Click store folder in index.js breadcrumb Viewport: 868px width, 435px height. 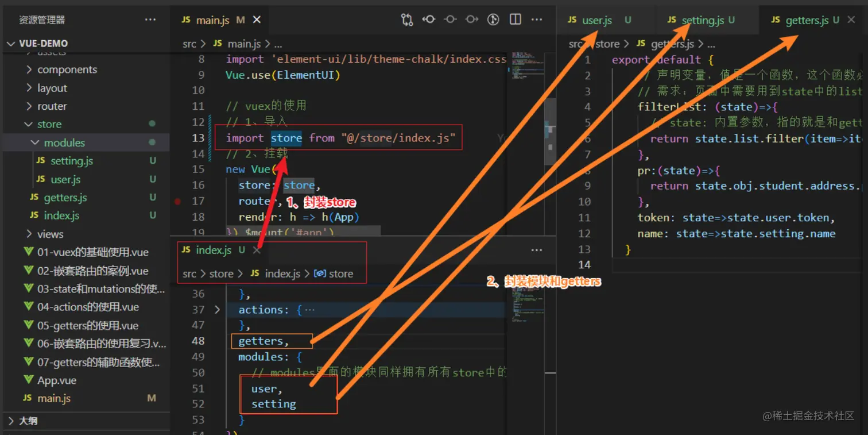(x=221, y=274)
